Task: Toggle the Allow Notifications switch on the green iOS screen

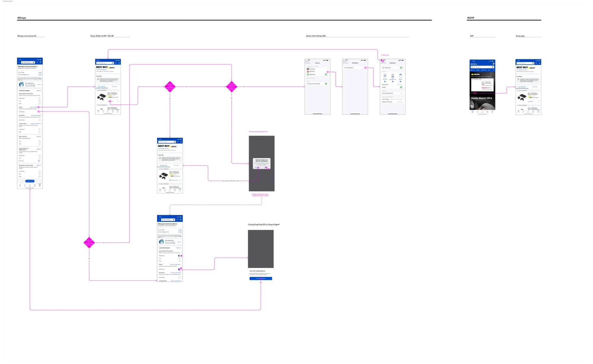Action: pos(401,68)
